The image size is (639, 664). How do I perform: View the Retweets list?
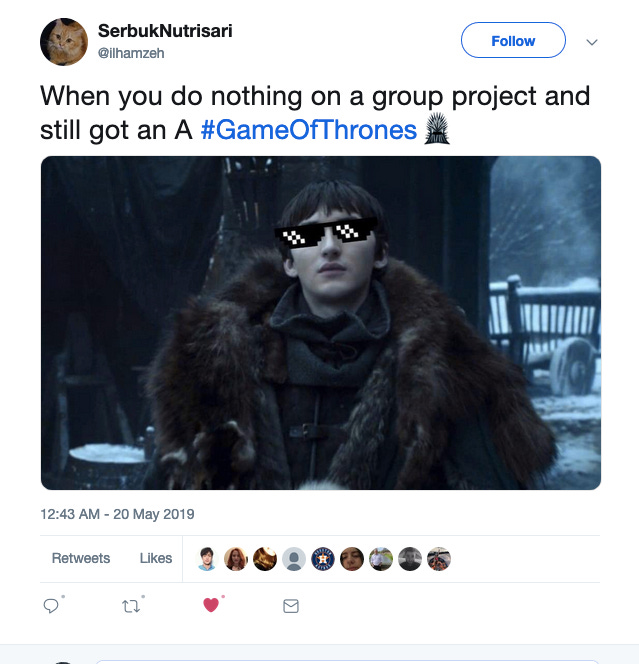pyautogui.click(x=81, y=558)
